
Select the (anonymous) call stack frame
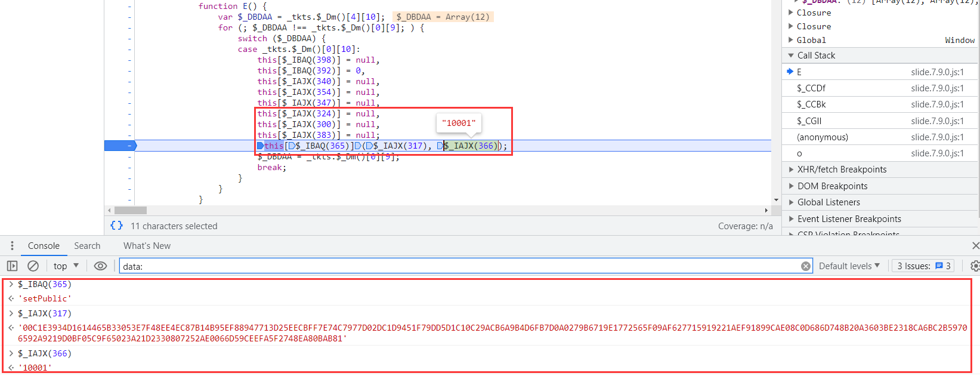pos(823,137)
